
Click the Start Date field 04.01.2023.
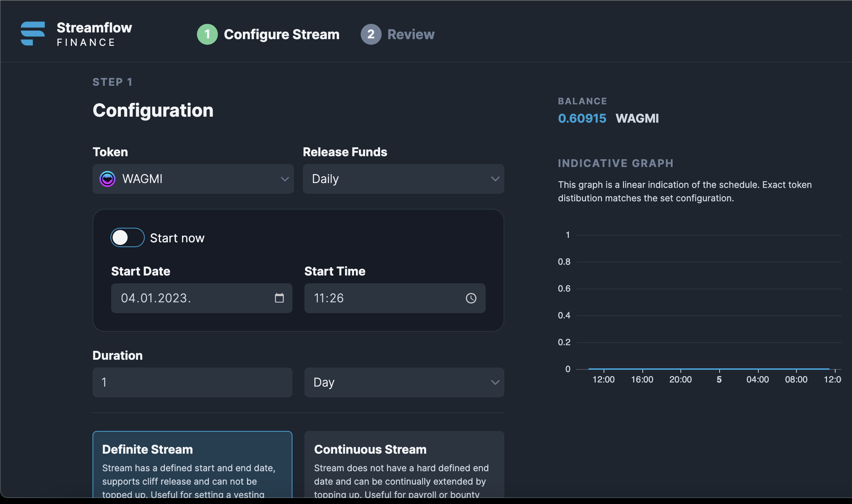[202, 298]
